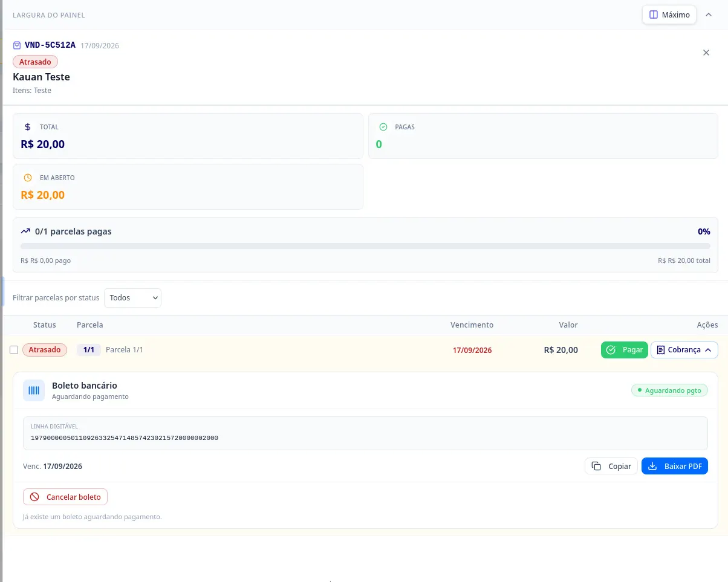This screenshot has height=582, width=728.
Task: Cancel the boleto
Action: 65,497
